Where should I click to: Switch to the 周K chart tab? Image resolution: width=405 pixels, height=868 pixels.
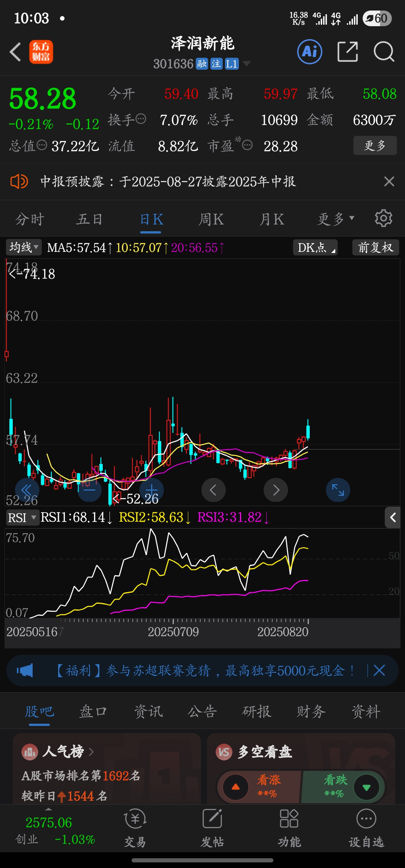pyautogui.click(x=211, y=219)
